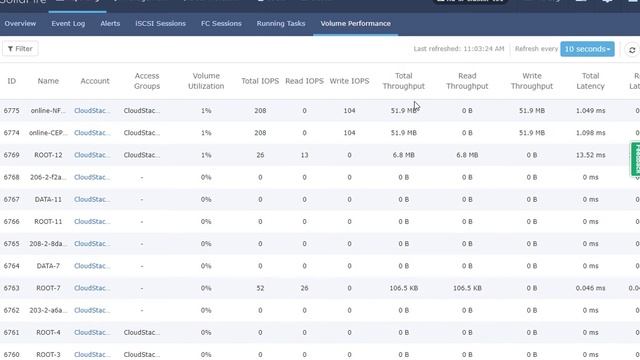Sort by Total Throughput column header
The image size is (640, 360).
[404, 81]
